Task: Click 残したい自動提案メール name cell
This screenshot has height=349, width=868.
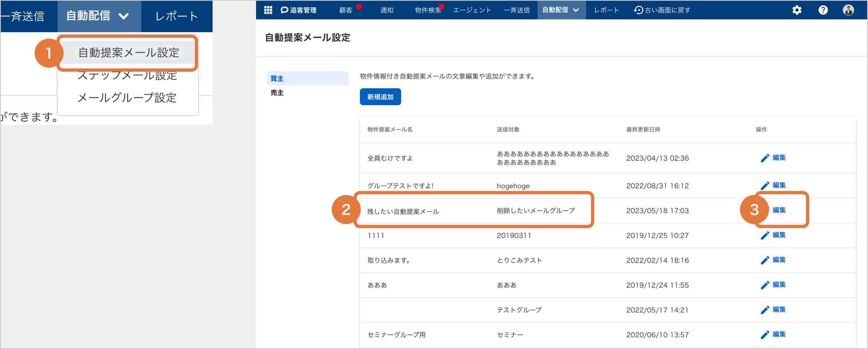Action: point(403,211)
